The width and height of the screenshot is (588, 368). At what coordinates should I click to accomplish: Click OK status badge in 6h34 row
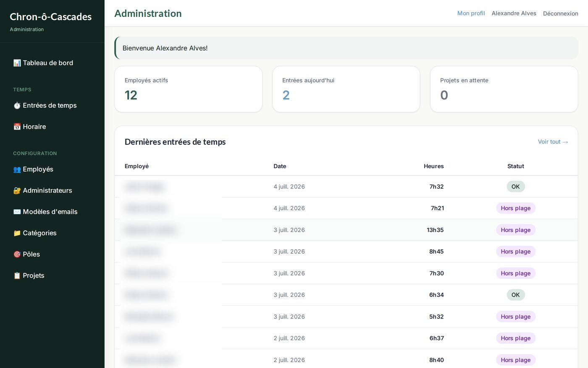(516, 295)
